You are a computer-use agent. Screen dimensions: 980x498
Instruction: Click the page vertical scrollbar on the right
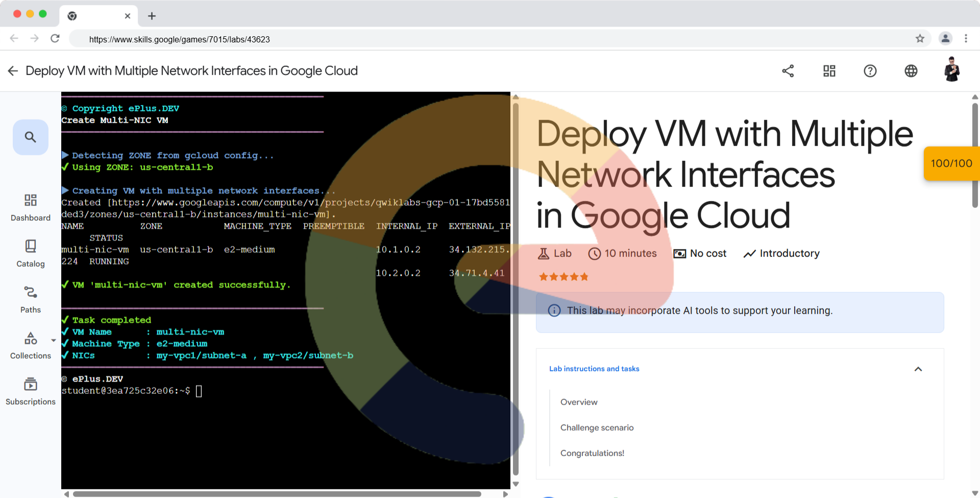click(975, 156)
